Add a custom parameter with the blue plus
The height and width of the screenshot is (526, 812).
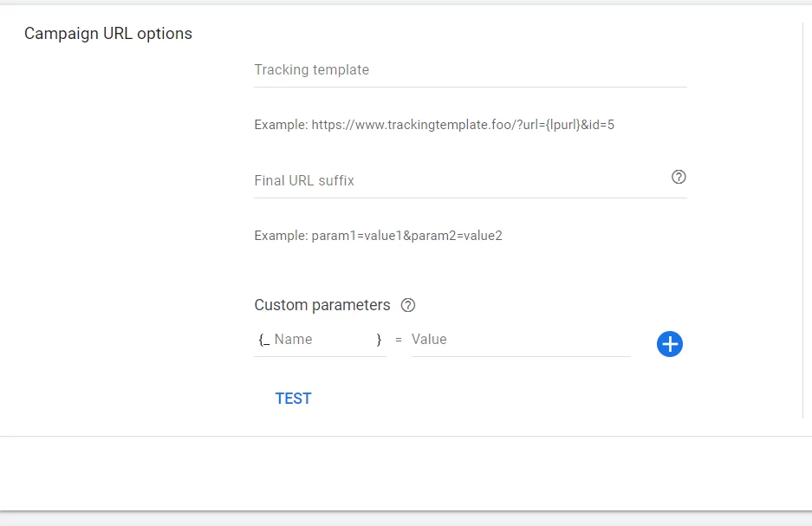pos(670,344)
